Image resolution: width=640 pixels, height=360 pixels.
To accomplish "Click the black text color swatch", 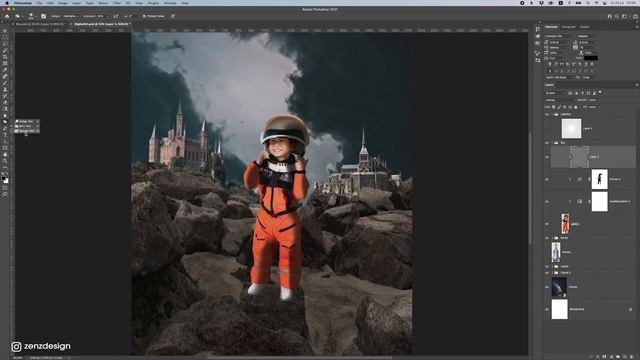I will tap(591, 58).
